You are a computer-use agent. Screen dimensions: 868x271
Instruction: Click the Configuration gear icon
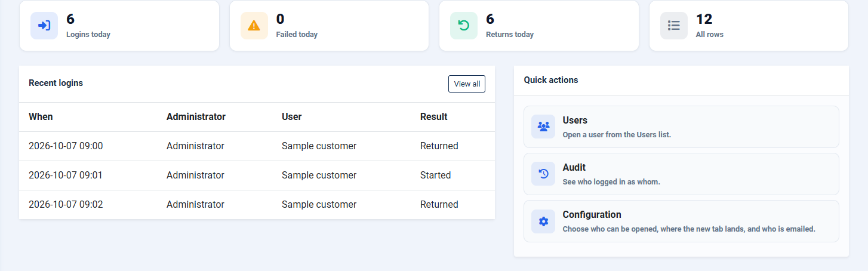543,221
